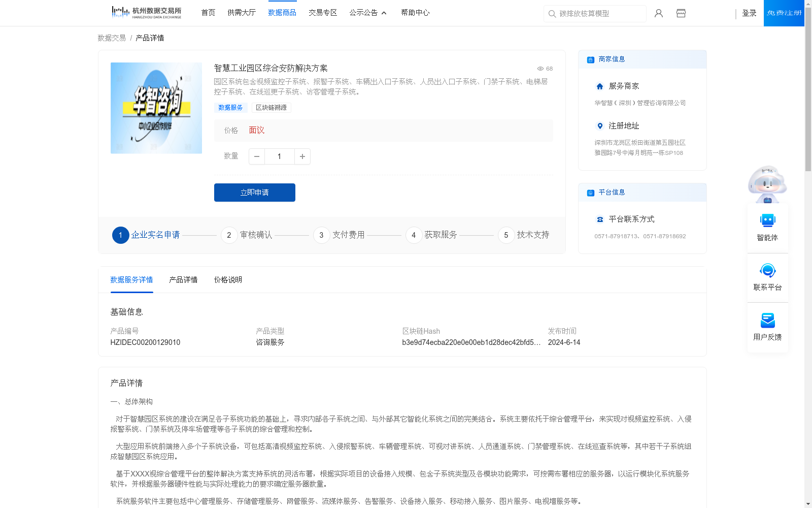
Task: Click the robot mascot figure
Action: tap(767, 184)
